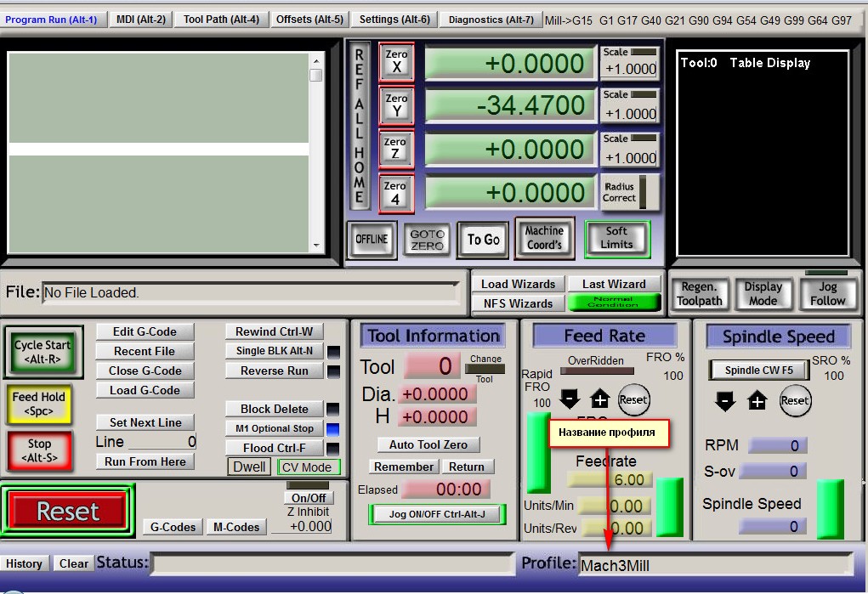868x594 pixels.
Task: Toggle Jog Follow
Action: click(827, 294)
